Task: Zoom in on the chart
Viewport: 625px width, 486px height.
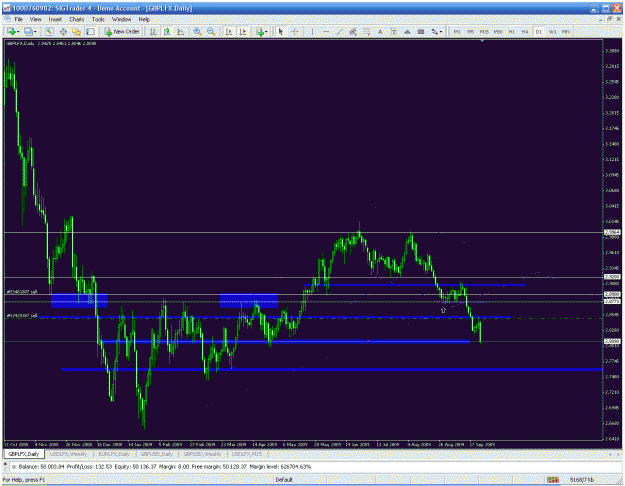Action: point(197,31)
